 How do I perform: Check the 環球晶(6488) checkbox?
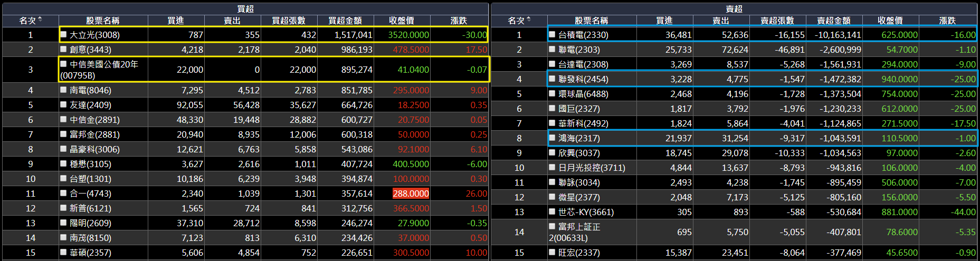tap(553, 93)
